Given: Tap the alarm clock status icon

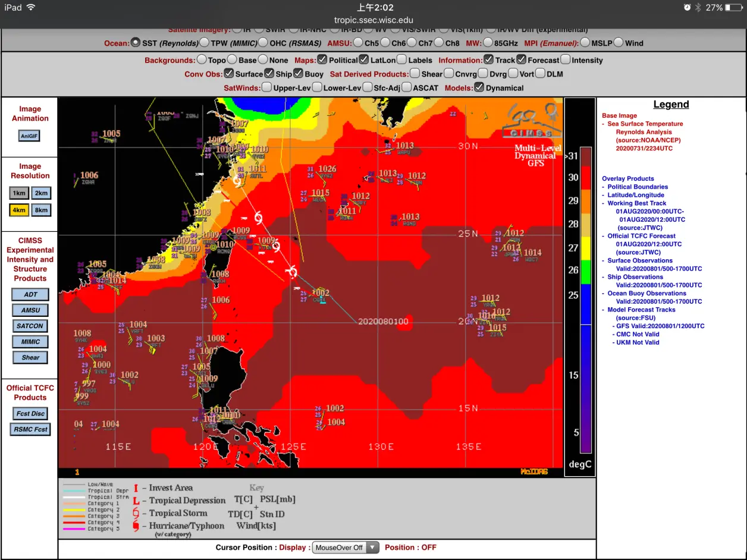Looking at the screenshot, I should point(687,7).
